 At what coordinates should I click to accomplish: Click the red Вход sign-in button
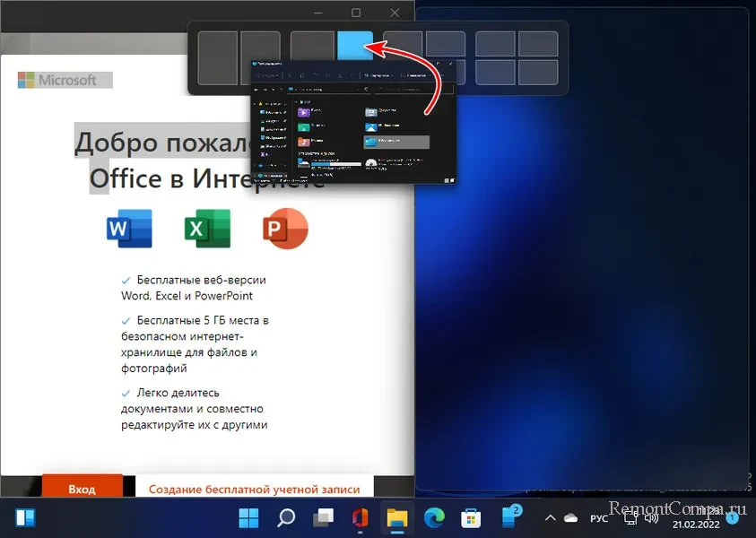pos(82,489)
